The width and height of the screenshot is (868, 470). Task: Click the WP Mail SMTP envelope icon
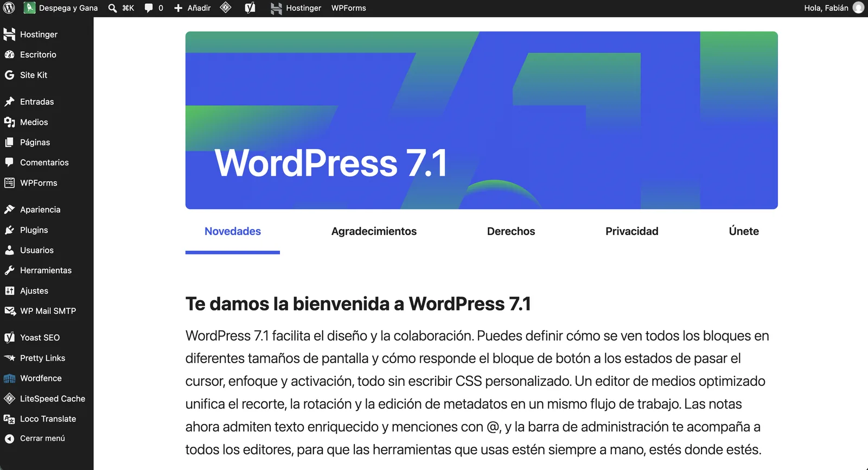coord(10,311)
